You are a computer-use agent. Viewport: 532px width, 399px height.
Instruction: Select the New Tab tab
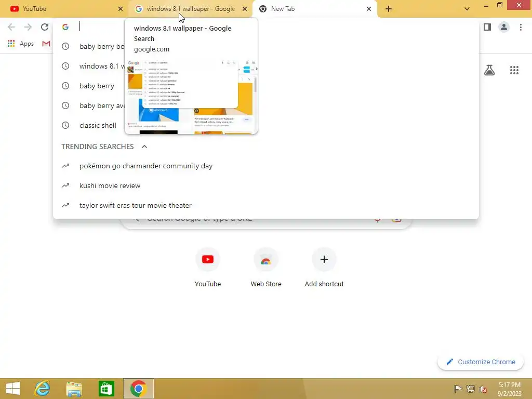click(x=315, y=9)
